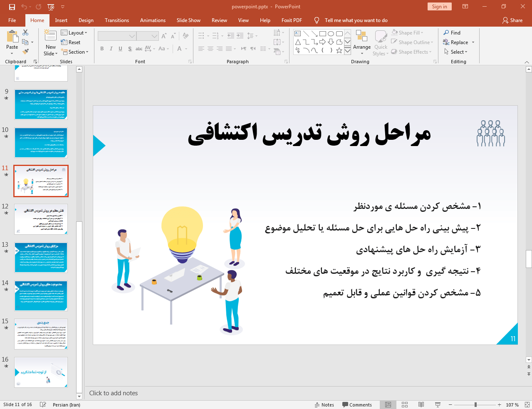Click the Find button

[x=452, y=32]
